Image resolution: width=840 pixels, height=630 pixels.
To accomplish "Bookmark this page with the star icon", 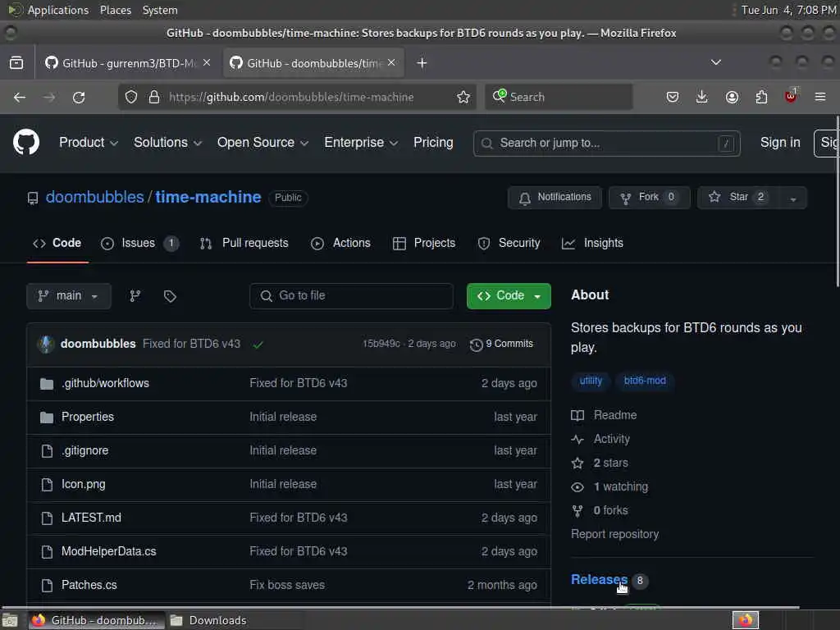I will click(463, 97).
